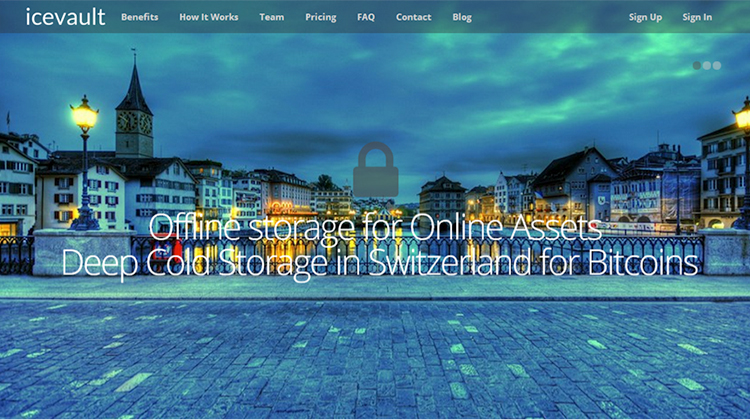750x420 pixels.
Task: Click Sign In in the header
Action: [x=697, y=17]
